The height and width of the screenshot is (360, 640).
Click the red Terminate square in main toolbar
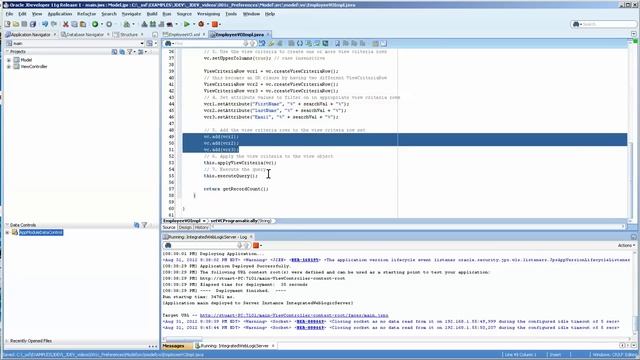[215, 24]
